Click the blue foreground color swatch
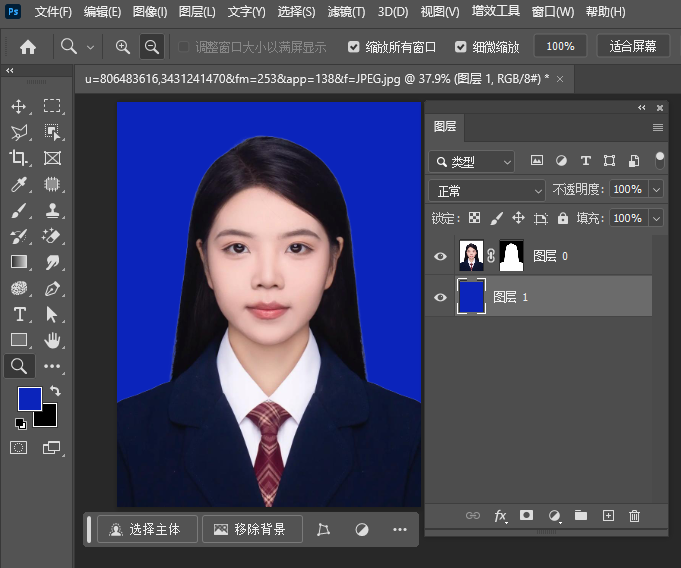Image resolution: width=681 pixels, height=568 pixels. tap(29, 398)
